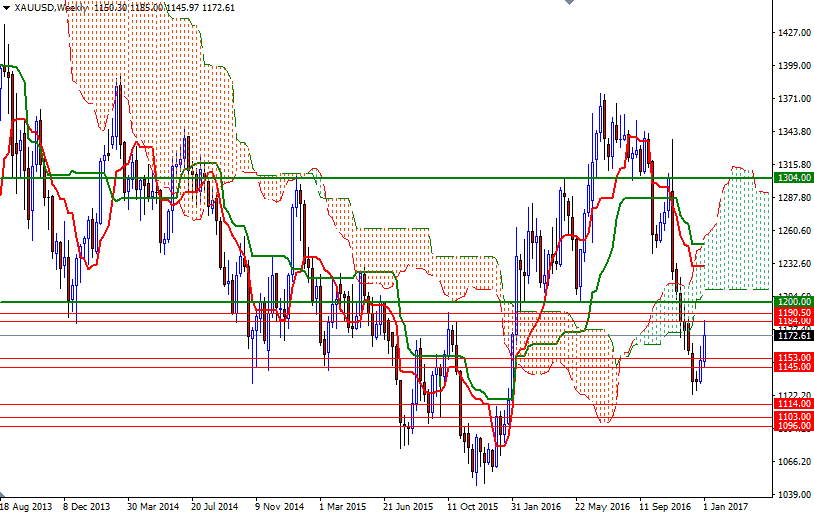This screenshot has height=514, width=814.
Task: Click the current price 1172.61 black label
Action: tap(793, 336)
